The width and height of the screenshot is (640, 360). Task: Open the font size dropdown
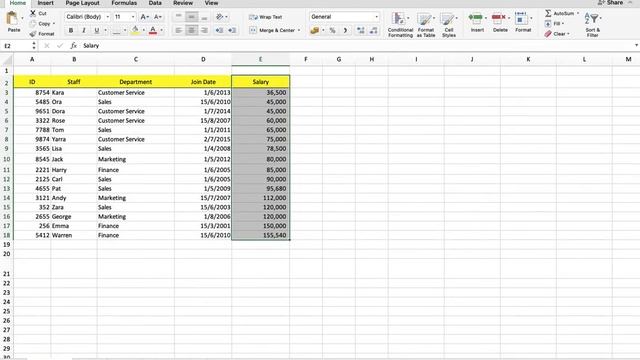(x=133, y=17)
